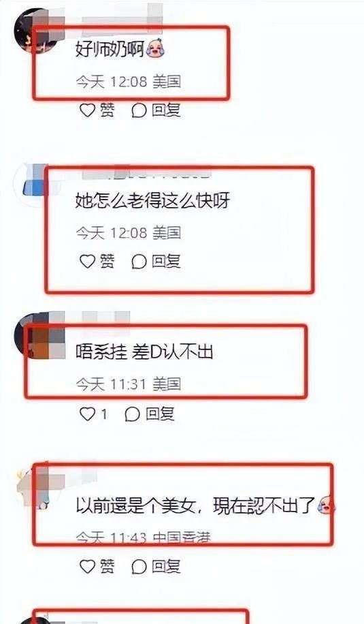Image resolution: width=364 pixels, height=624 pixels.
Task: Click 回复 text under the 11:31 comment
Action: coord(160,414)
